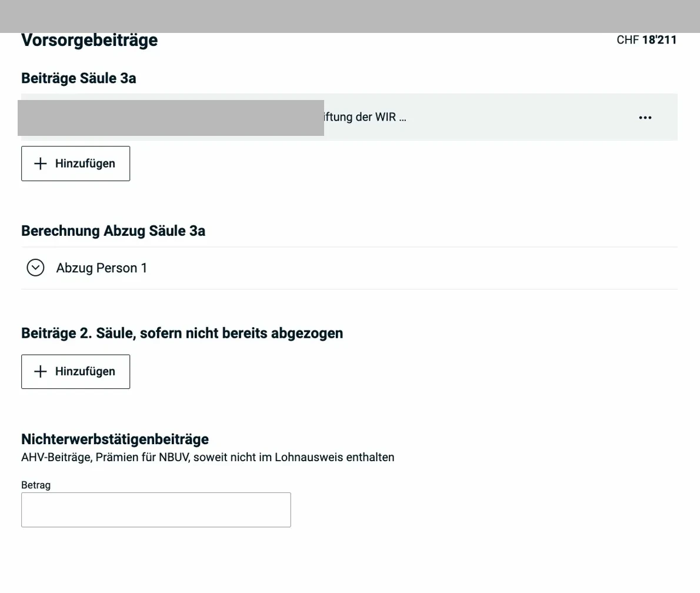Open options for the WIR pension foundation entry
The image size is (700, 593).
[645, 117]
